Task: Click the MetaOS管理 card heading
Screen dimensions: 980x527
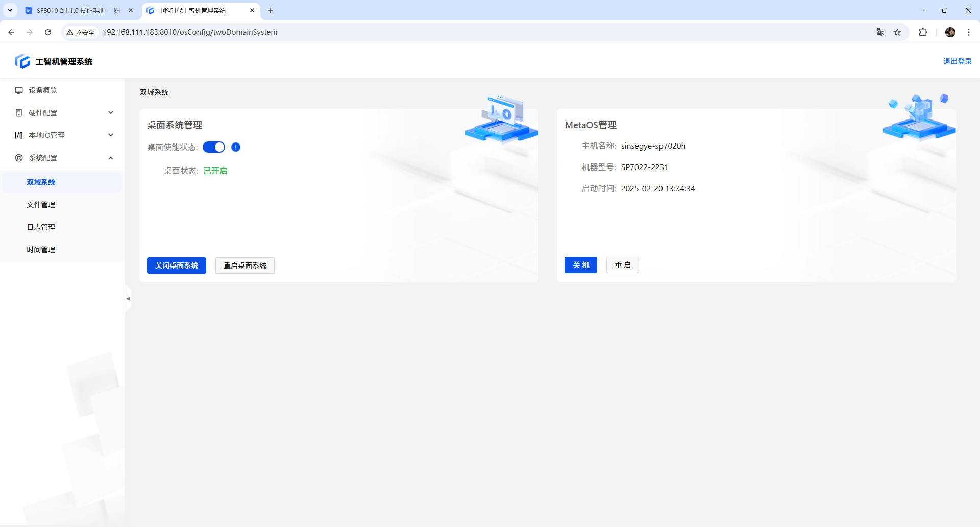Action: pyautogui.click(x=591, y=125)
